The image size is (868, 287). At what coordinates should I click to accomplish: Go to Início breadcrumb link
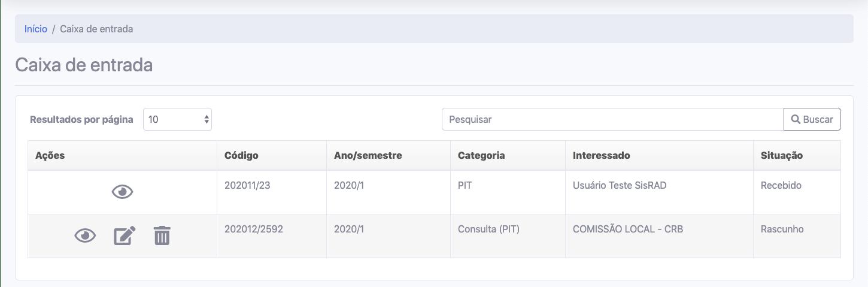(36, 29)
